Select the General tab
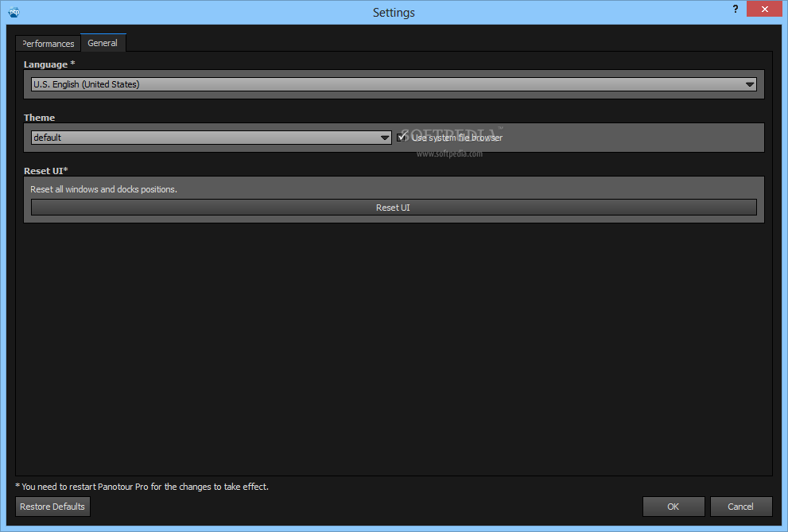The height and width of the screenshot is (532, 788). click(x=103, y=43)
